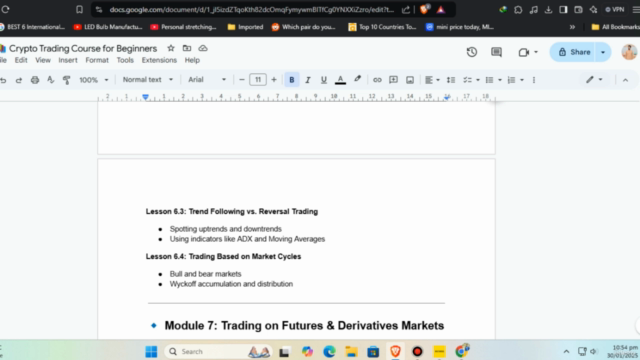Redo the last action

(x=19, y=80)
